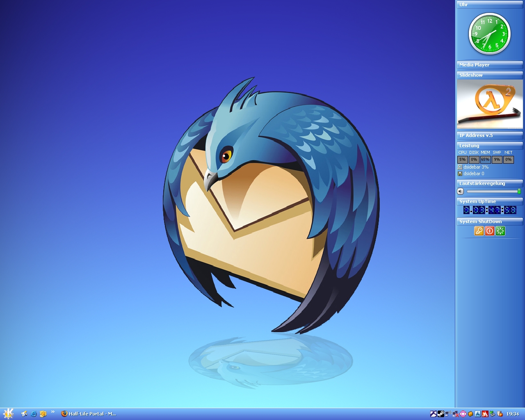Click the MEM 65% meter box
This screenshot has height=420, width=525.
pos(485,160)
